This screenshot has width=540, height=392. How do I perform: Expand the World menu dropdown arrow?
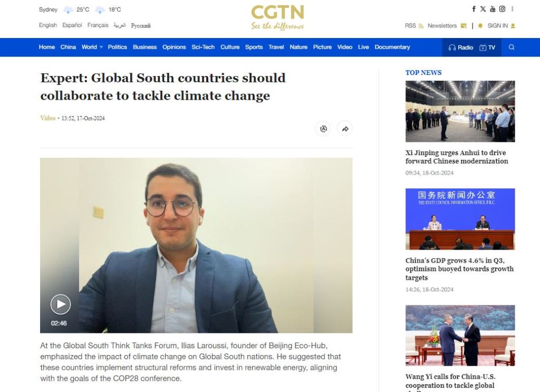101,47
